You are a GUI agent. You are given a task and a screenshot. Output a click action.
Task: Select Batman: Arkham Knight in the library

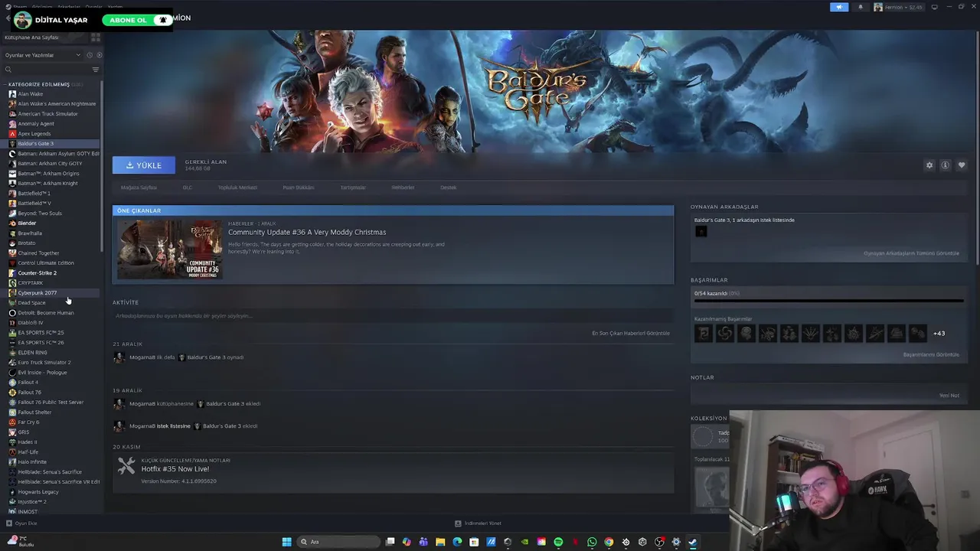coord(47,184)
